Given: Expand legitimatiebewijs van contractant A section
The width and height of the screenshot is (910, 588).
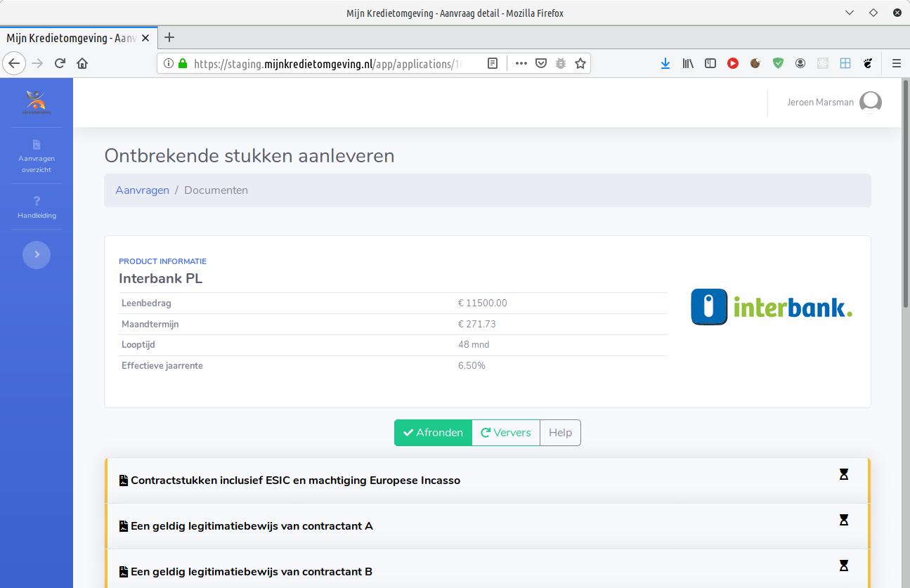Looking at the screenshot, I should click(251, 526).
